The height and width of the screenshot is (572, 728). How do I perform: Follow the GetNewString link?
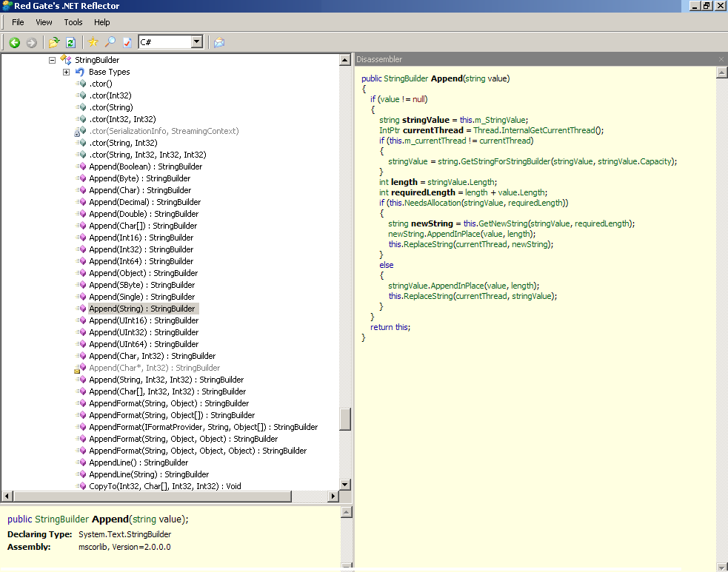pos(504,223)
